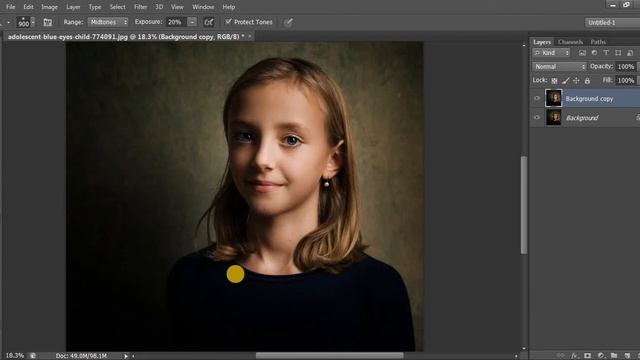Create new layer icon
Image resolution: width=640 pixels, height=360 pixels.
[627, 356]
